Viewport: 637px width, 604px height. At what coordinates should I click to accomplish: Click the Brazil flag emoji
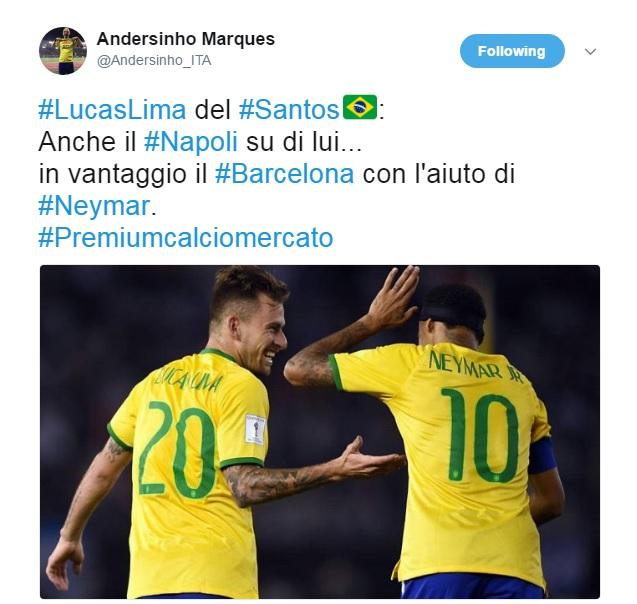pyautogui.click(x=360, y=107)
